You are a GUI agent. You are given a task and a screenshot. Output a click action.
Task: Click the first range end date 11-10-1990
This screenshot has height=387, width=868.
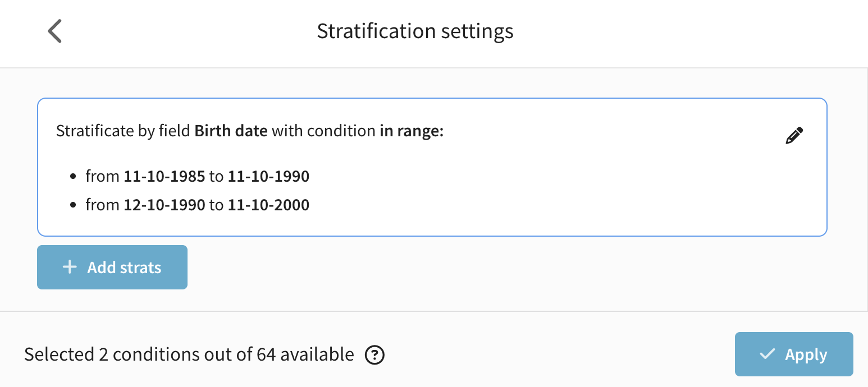point(268,177)
